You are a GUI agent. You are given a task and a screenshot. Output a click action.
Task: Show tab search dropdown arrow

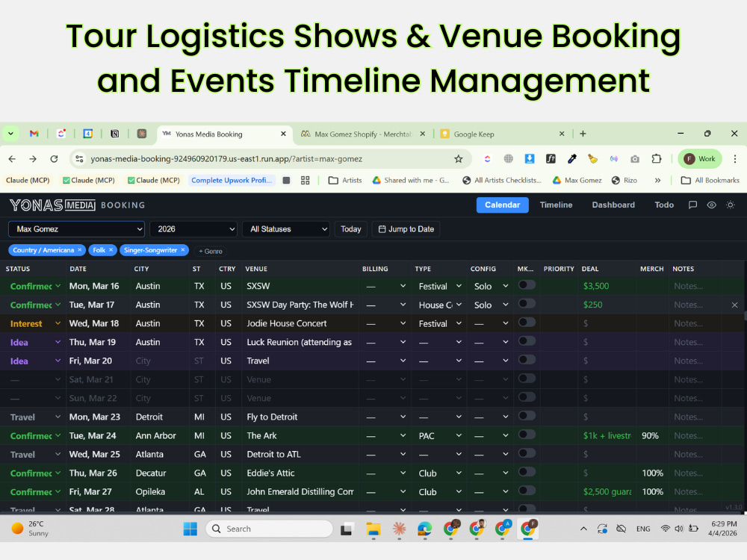10,134
